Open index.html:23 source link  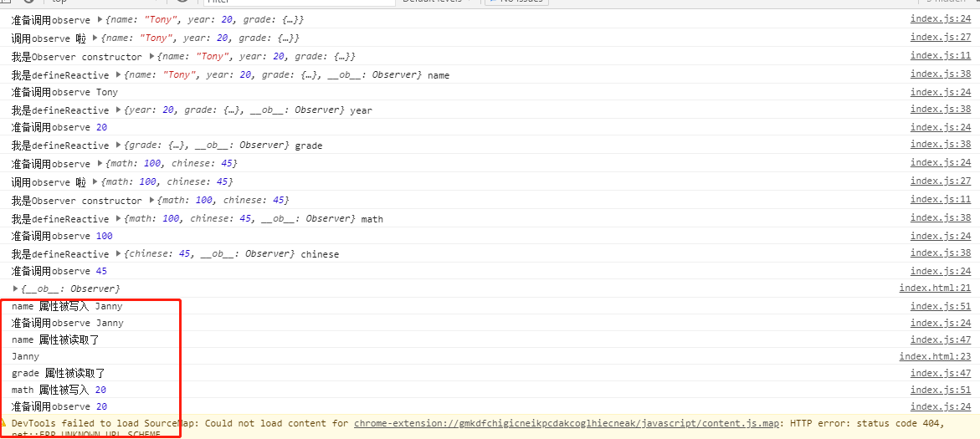pyautogui.click(x=935, y=356)
